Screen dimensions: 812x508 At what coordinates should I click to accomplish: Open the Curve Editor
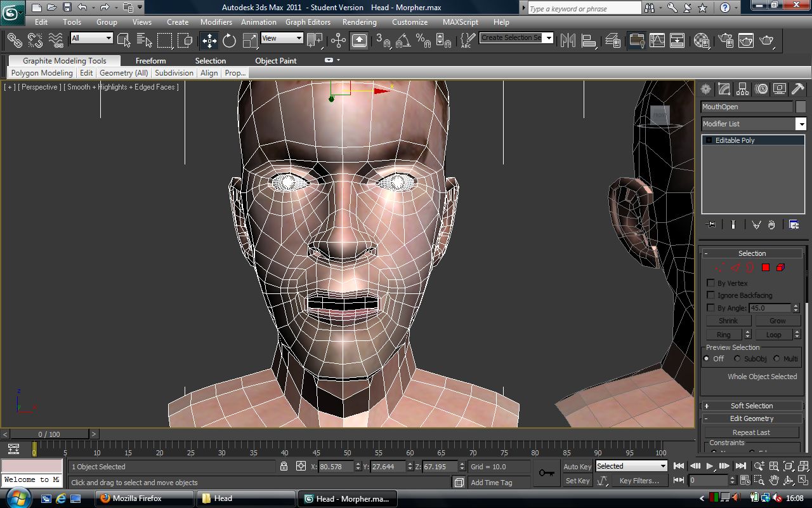click(657, 41)
